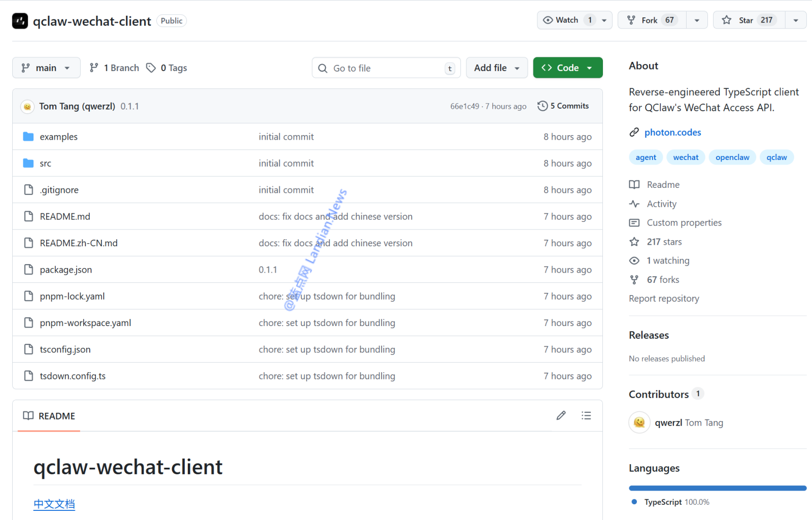812x520 pixels.
Task: Expand the Add file menu
Action: [496, 68]
